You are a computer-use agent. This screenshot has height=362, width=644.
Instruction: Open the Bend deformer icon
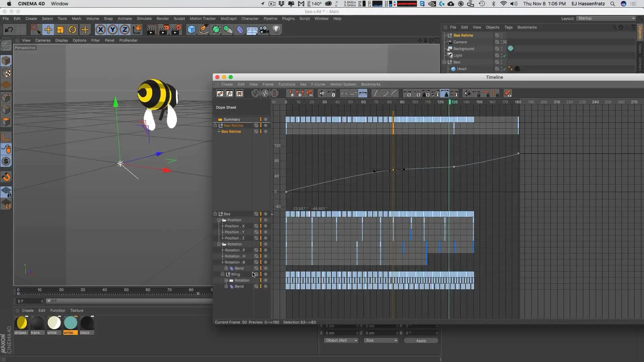point(240,29)
